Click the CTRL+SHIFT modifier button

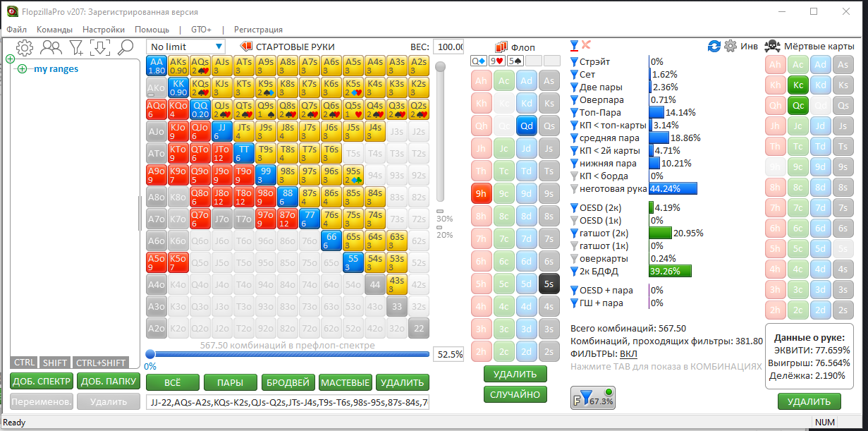coord(99,363)
